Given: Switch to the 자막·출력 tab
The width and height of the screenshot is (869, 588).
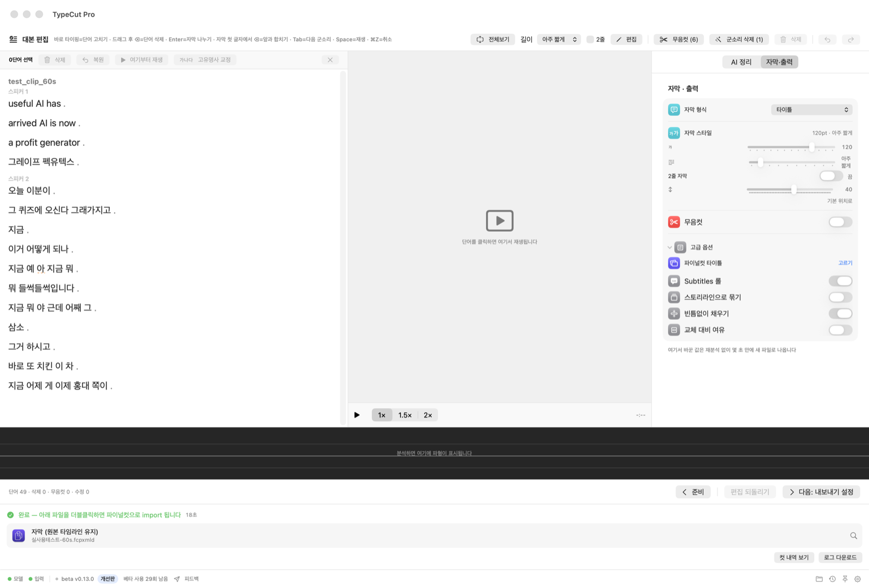Looking at the screenshot, I should click(x=779, y=62).
